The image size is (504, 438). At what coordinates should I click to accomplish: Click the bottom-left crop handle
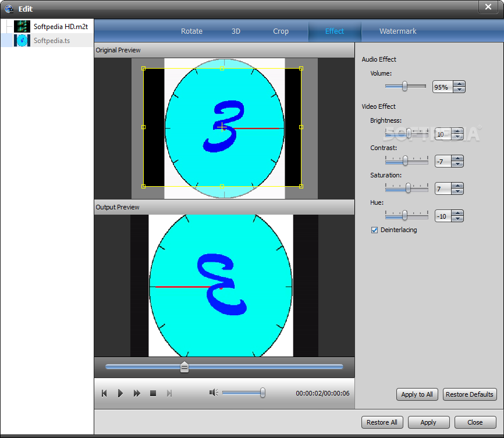click(x=143, y=186)
